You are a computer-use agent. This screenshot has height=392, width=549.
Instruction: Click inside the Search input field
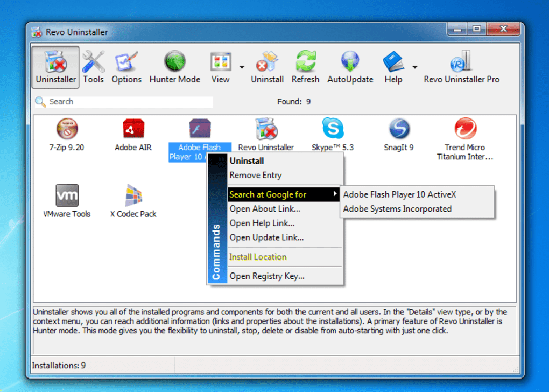click(124, 101)
